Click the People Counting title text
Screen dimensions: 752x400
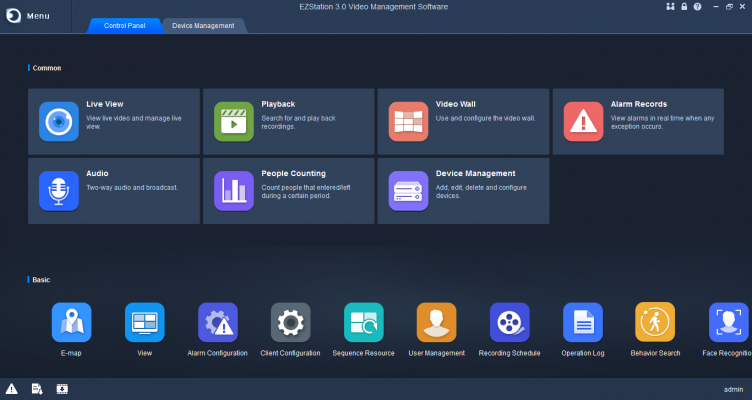coord(294,174)
